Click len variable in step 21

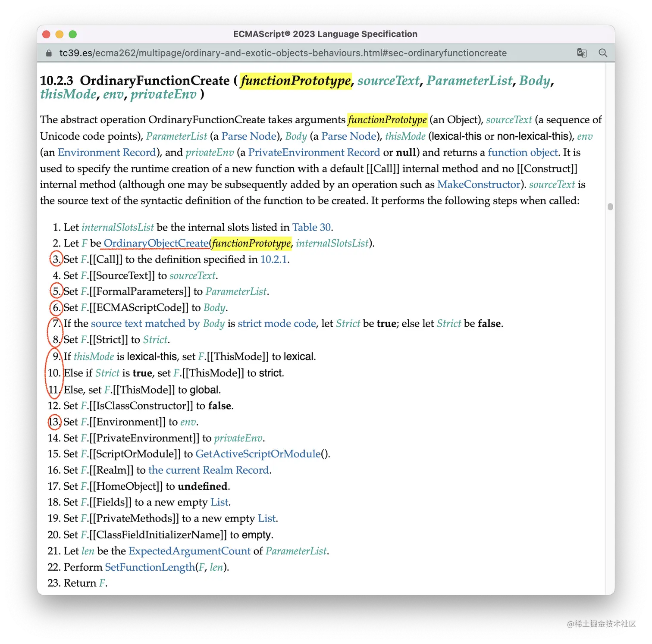click(88, 551)
